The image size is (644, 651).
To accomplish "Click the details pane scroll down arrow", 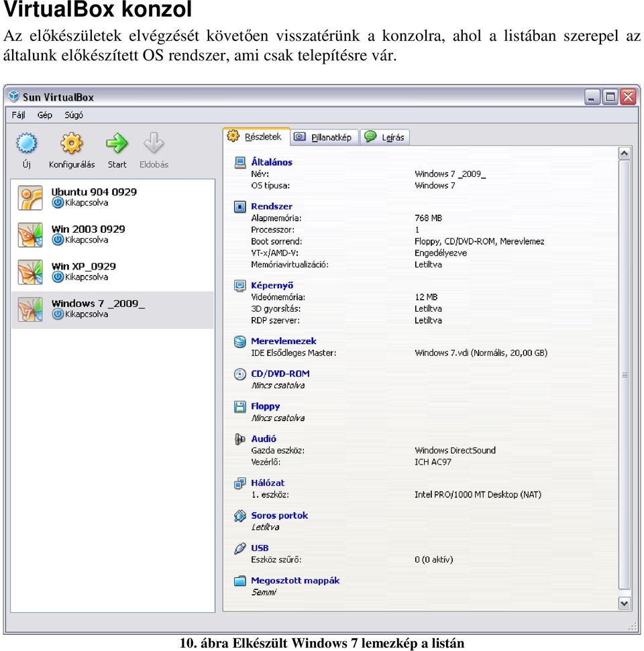I will [x=624, y=603].
